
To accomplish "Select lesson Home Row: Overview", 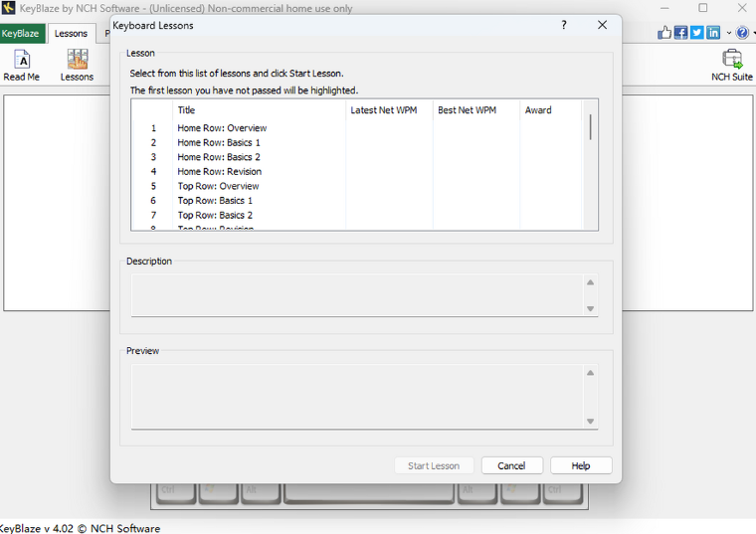I will pyautogui.click(x=222, y=128).
